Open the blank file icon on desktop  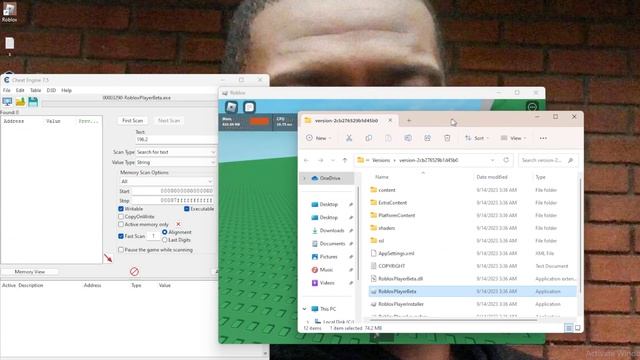tap(9, 45)
